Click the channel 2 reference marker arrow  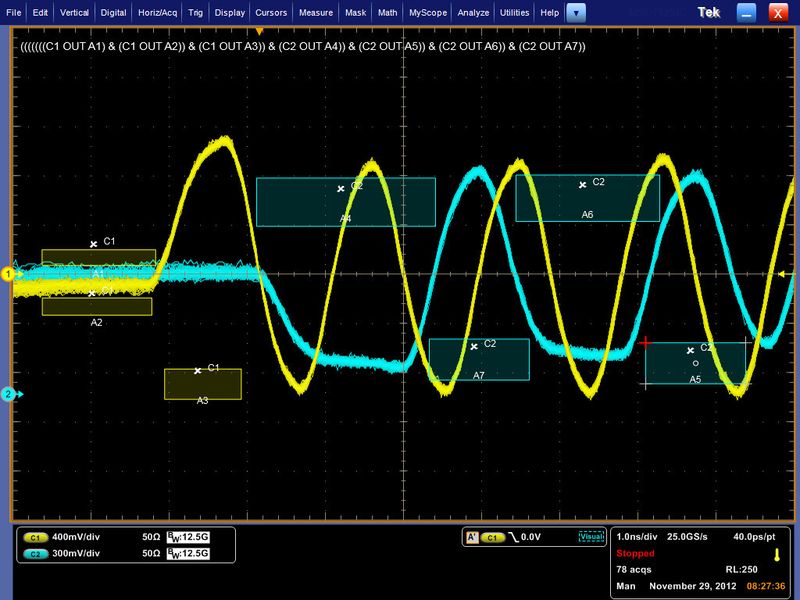coord(8,392)
